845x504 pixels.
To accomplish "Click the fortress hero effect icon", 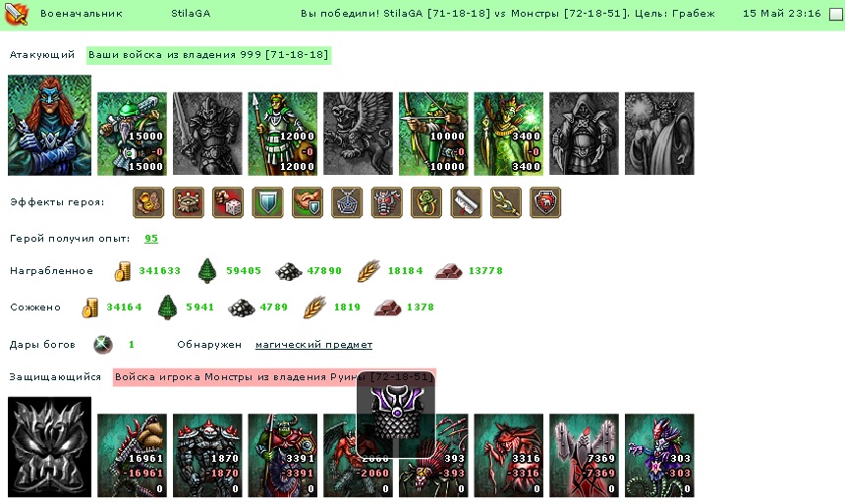I will click(188, 202).
